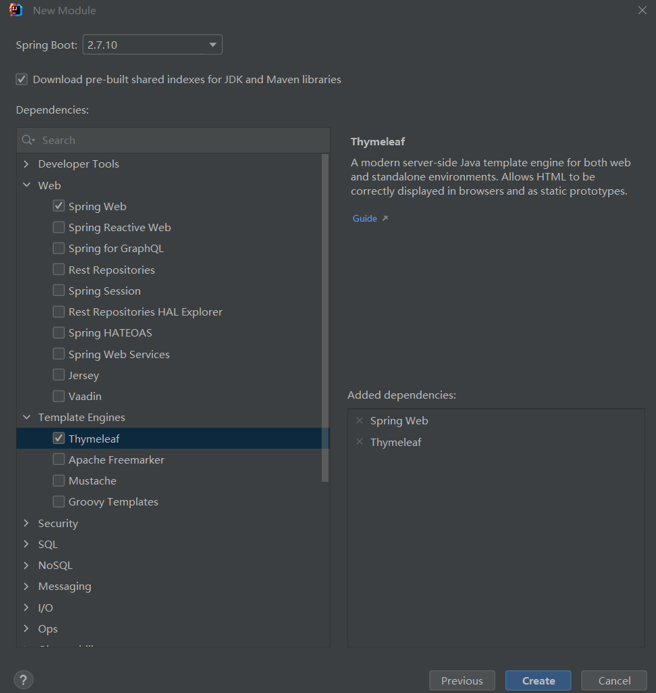Uncheck the Spring Web dependency
The width and height of the screenshot is (656, 693).
59,206
